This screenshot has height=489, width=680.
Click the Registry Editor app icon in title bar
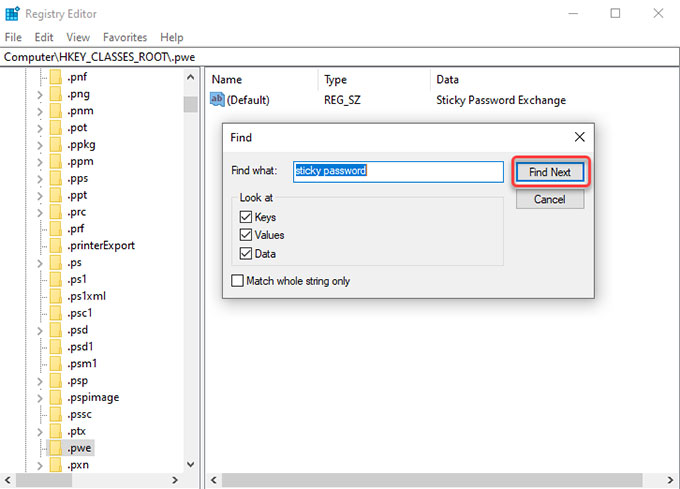[12, 13]
